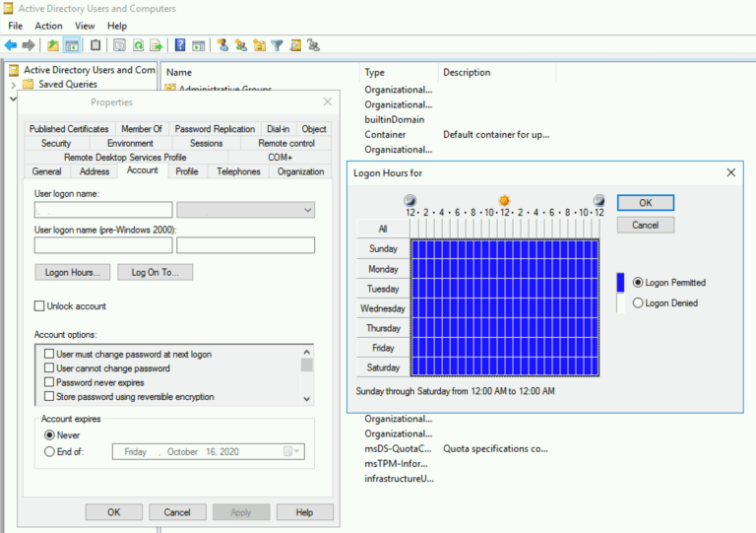The image size is (756, 533).
Task: Check Password never expires option
Action: coord(48,382)
